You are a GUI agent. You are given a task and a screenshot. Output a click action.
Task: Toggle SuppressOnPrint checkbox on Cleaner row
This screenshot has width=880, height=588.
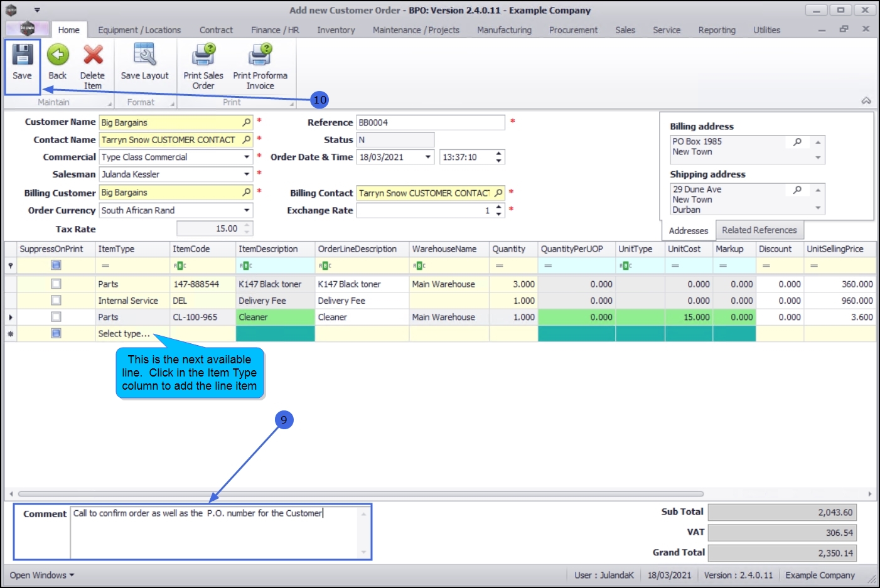56,317
